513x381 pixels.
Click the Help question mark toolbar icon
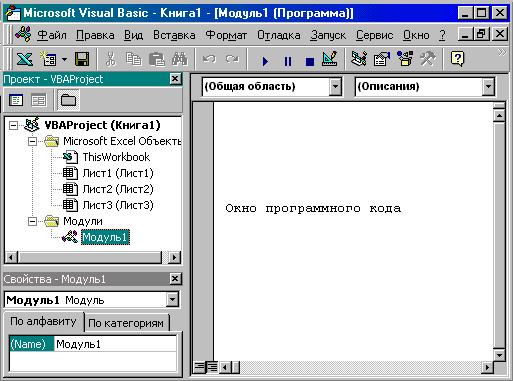457,59
